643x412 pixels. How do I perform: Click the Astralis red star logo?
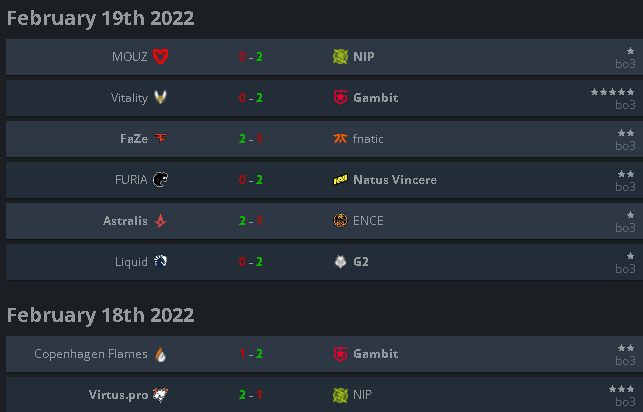[160, 221]
